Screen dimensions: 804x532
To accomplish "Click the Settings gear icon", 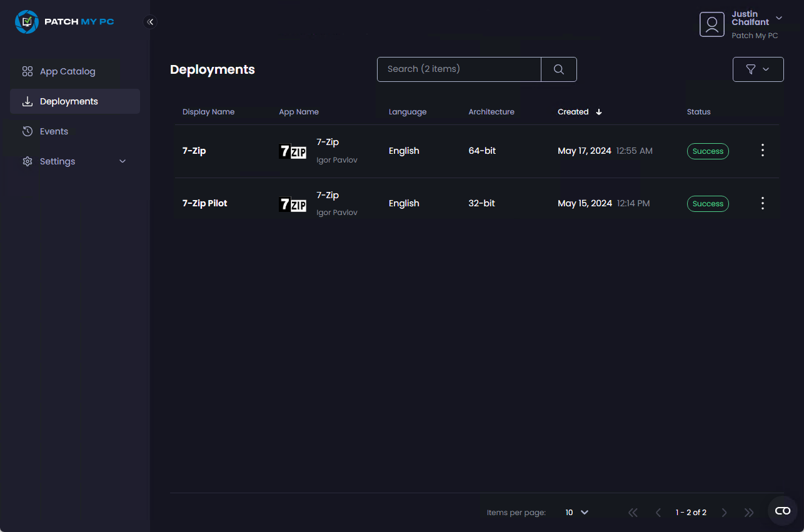I will [x=28, y=161].
